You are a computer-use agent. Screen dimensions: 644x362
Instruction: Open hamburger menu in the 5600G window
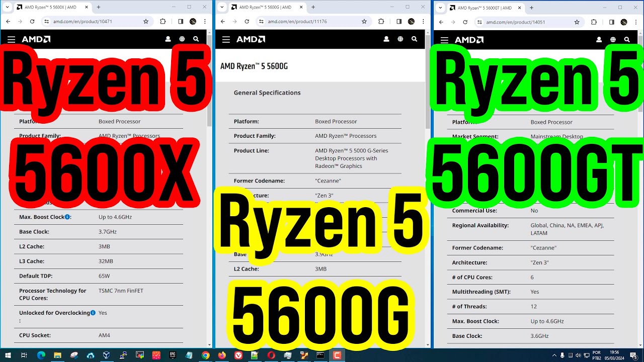pos(226,39)
